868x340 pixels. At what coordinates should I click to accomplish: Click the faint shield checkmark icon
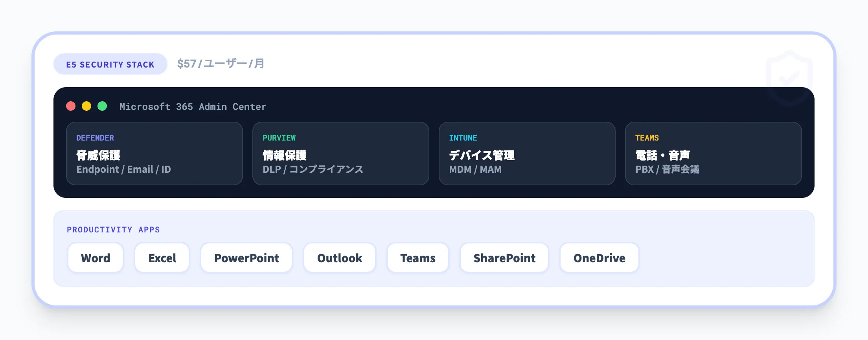(x=789, y=77)
